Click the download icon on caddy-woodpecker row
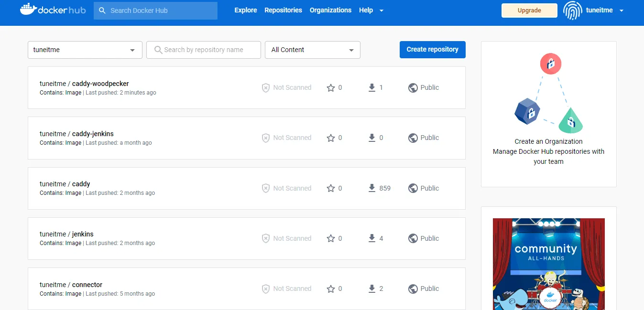Screen dimensions: 644x310 pos(372,88)
